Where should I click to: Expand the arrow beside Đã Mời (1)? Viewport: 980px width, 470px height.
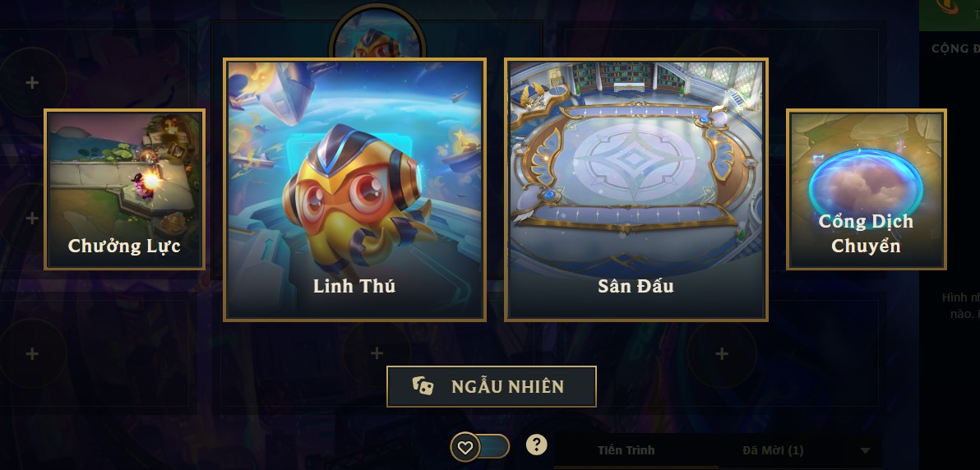click(x=865, y=450)
